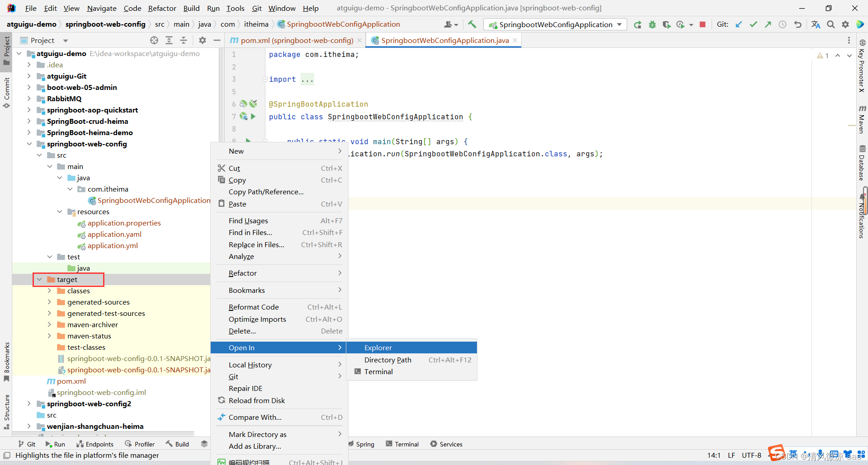868x465 pixels.
Task: Select Reformat Code in context menu
Action: pos(279,307)
